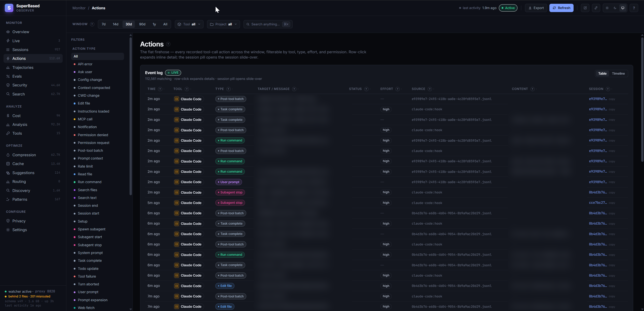The height and width of the screenshot is (311, 644).
Task: Select the All time window
Action: pyautogui.click(x=165, y=24)
